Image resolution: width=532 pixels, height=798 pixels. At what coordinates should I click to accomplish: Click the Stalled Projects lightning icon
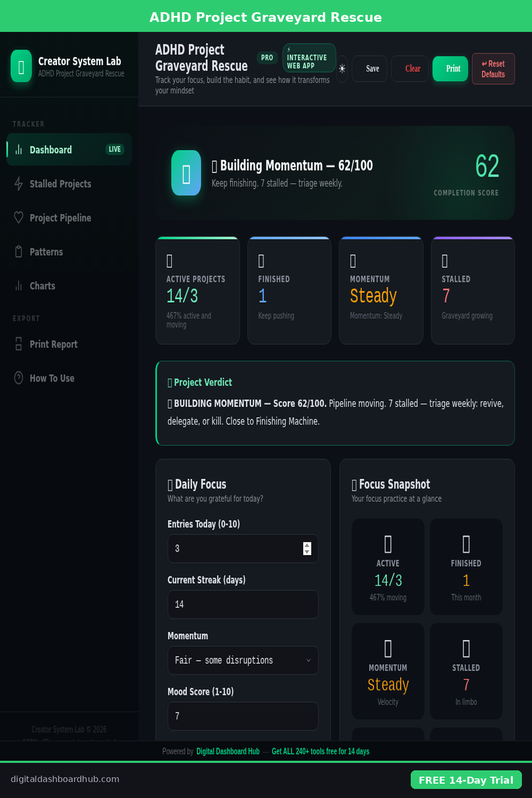(19, 184)
